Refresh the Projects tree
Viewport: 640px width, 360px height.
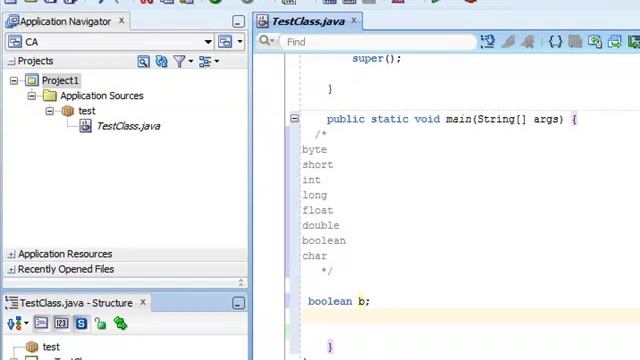[162, 62]
